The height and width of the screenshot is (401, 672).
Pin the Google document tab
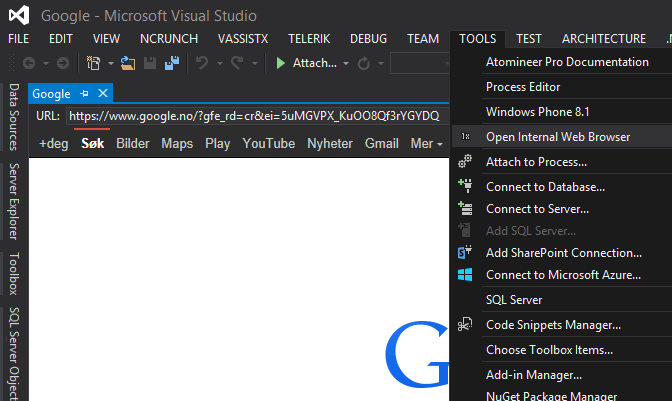pyautogui.click(x=84, y=93)
